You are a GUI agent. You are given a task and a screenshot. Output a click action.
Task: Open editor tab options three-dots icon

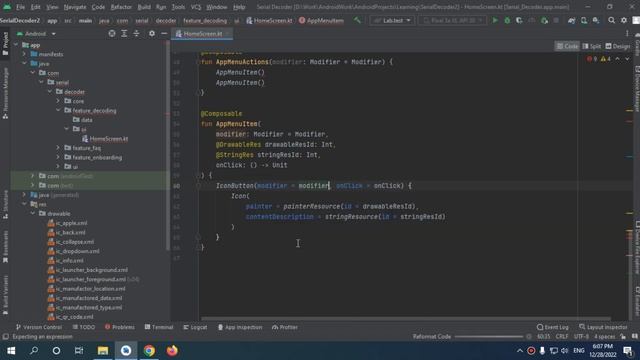tap(627, 33)
